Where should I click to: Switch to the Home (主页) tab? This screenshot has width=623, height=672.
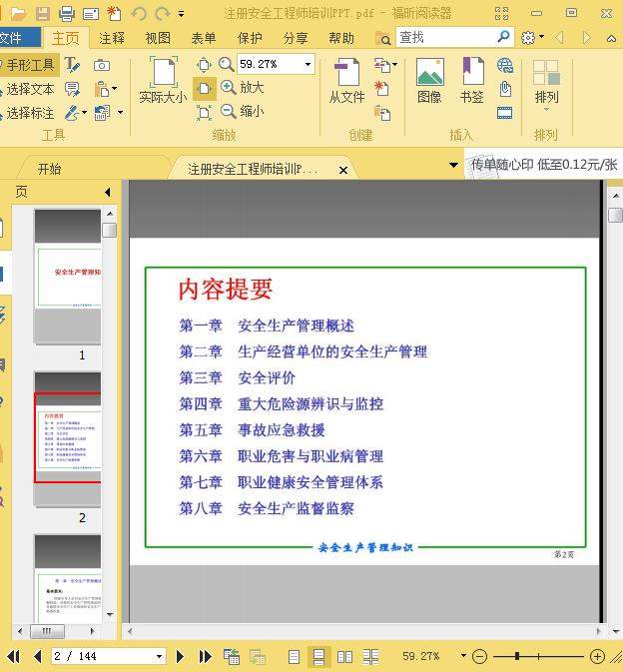[66, 38]
